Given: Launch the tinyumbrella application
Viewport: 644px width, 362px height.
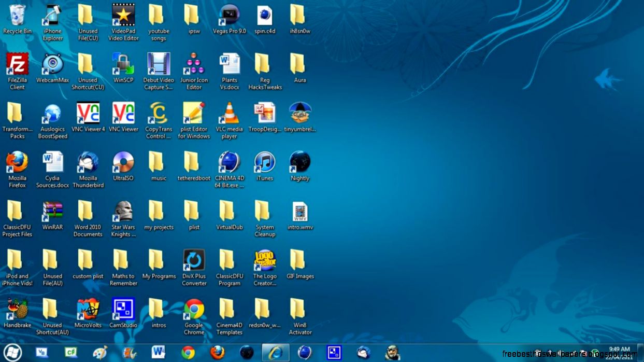Looking at the screenshot, I should [x=300, y=118].
